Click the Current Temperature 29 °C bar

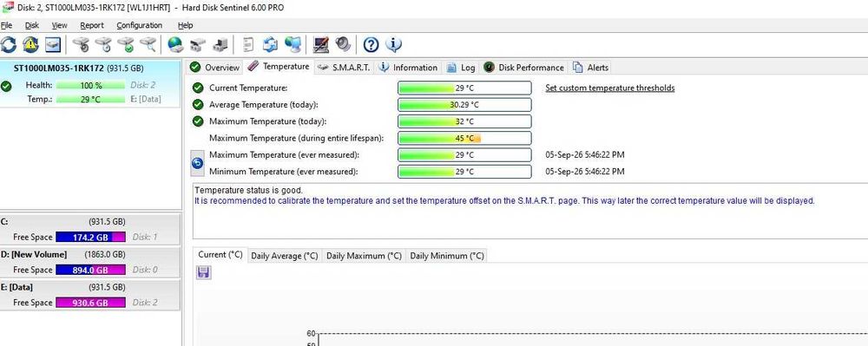464,88
